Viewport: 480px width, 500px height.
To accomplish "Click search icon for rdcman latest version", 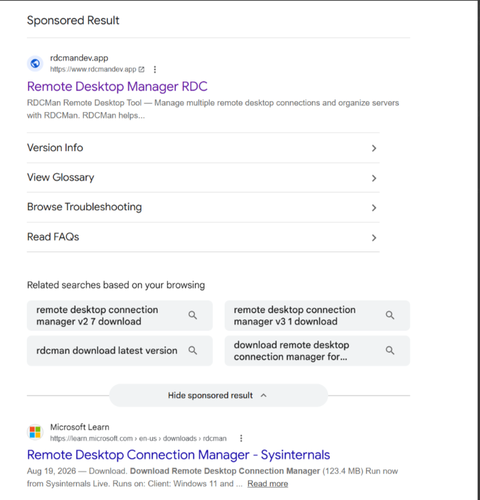I will (x=193, y=350).
